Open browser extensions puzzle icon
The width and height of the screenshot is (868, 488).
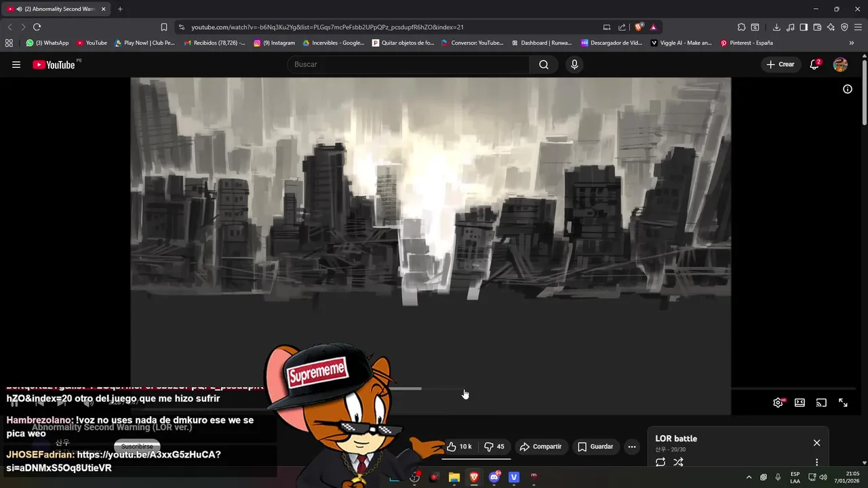(741, 27)
